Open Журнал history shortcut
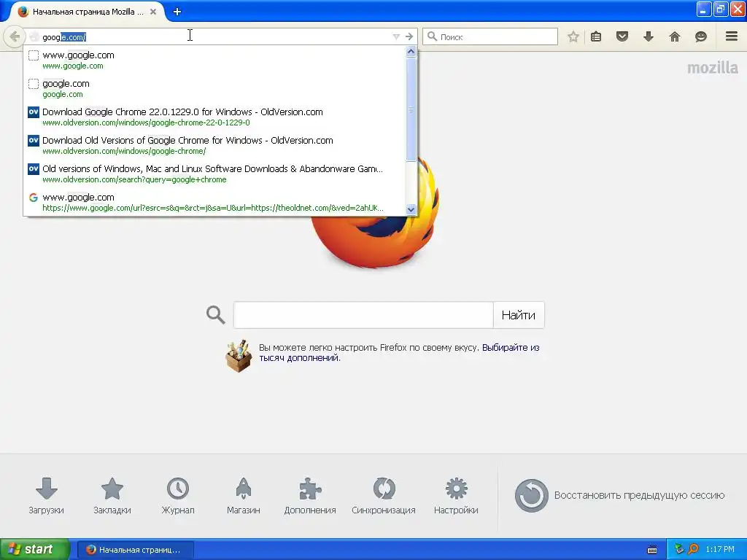Screen dimensions: 747x560 178,496
